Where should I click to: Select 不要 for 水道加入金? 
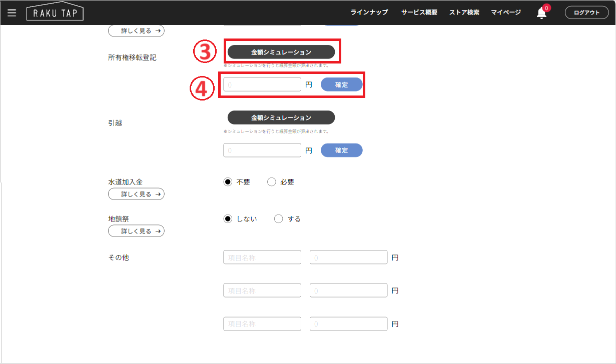228,182
